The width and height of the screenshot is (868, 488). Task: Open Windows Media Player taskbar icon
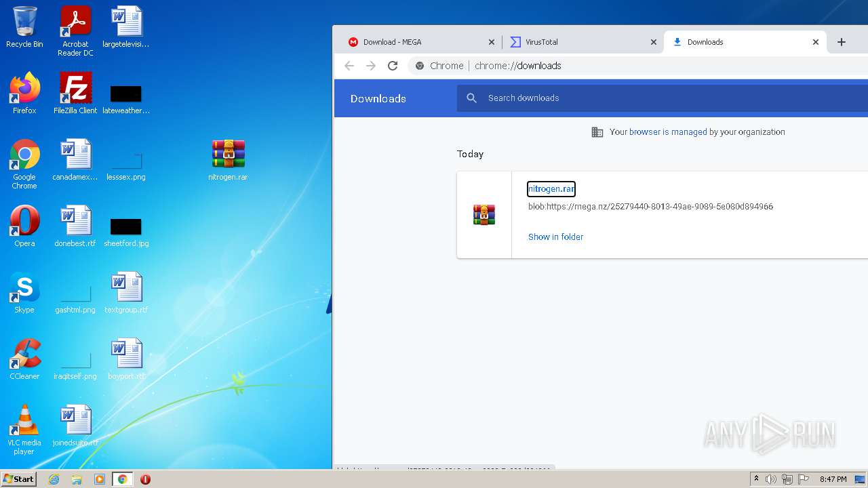point(100,479)
